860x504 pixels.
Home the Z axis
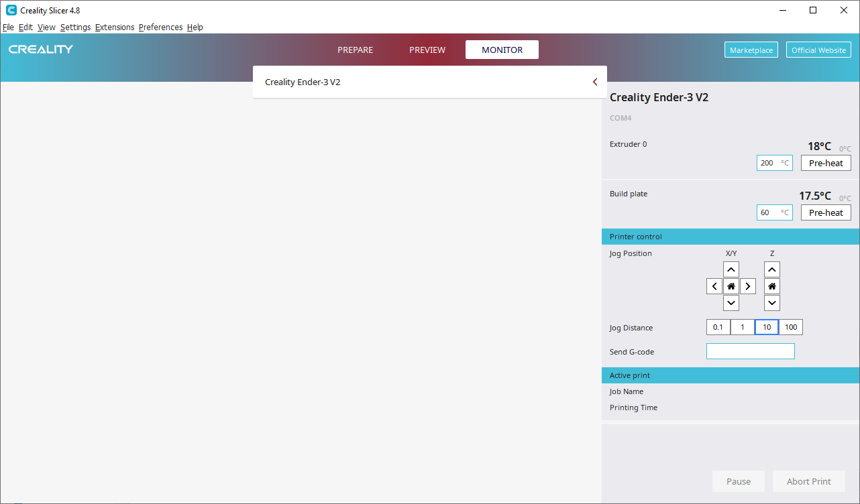(x=772, y=286)
